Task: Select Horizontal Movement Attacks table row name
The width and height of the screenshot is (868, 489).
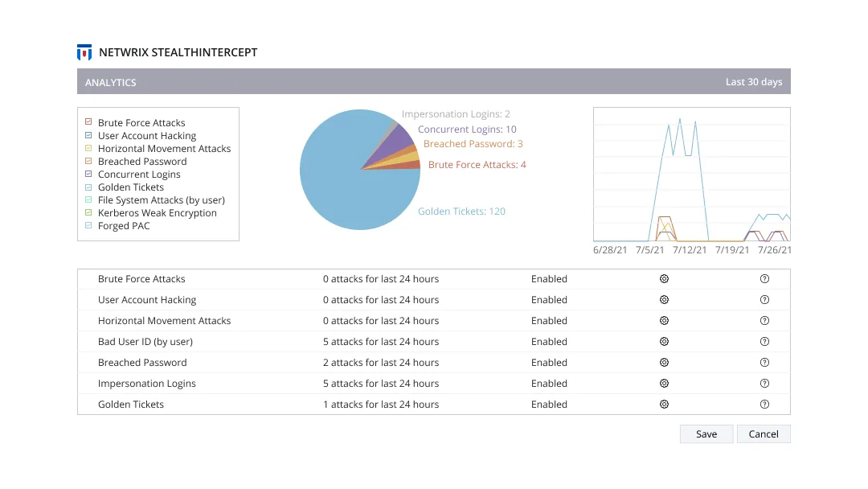Action: [164, 321]
